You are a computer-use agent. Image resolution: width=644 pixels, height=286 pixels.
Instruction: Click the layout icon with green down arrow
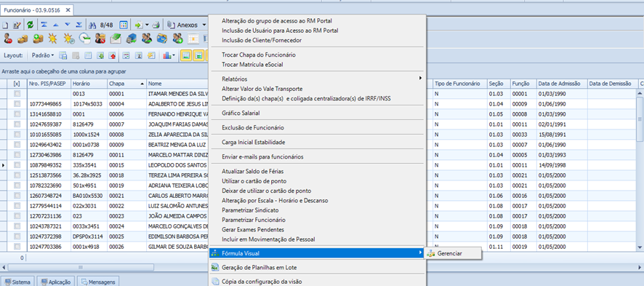(x=100, y=55)
